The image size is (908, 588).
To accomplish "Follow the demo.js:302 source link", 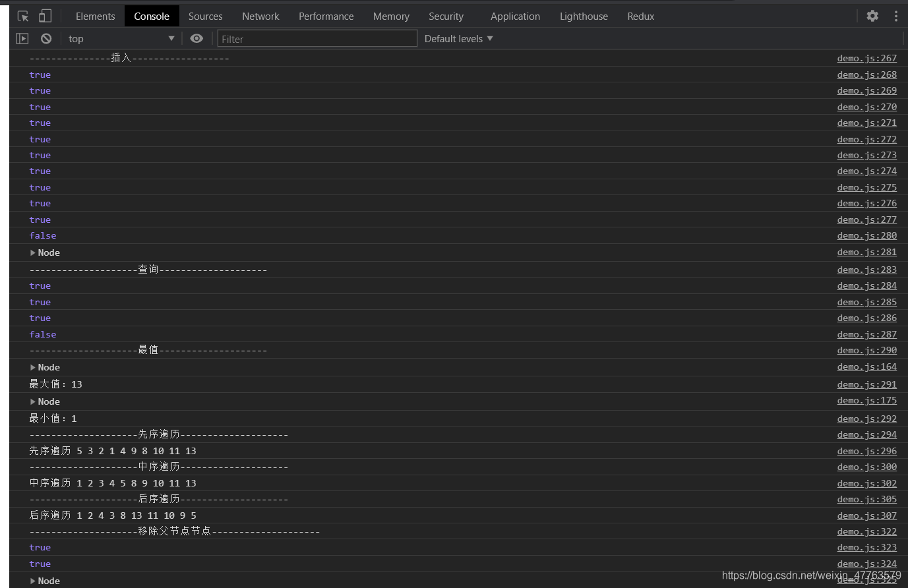I will click(866, 483).
